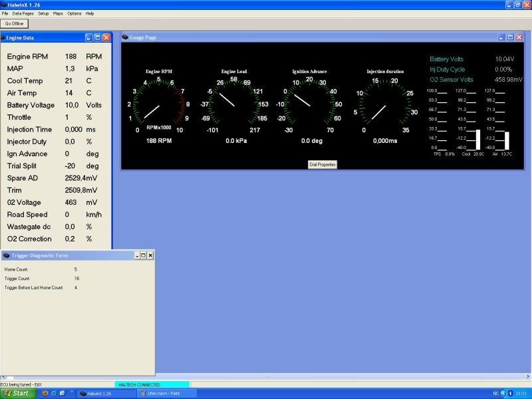Click the Guage Page title icon

pyautogui.click(x=125, y=37)
